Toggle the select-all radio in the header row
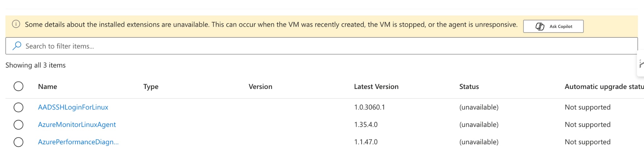This screenshot has height=160, width=644. (x=19, y=86)
